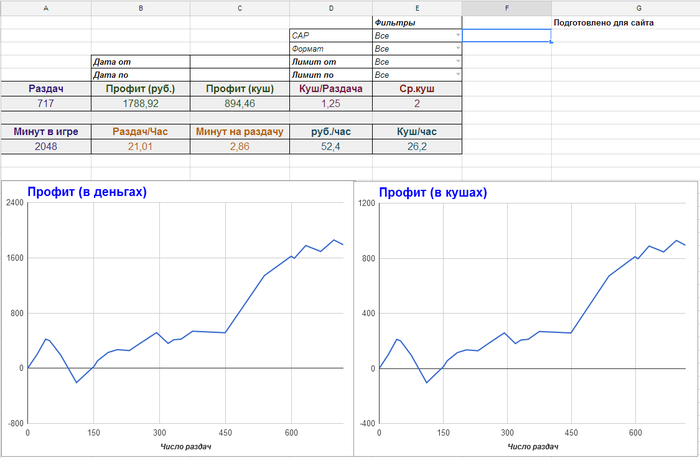Select column C header

coord(240,8)
